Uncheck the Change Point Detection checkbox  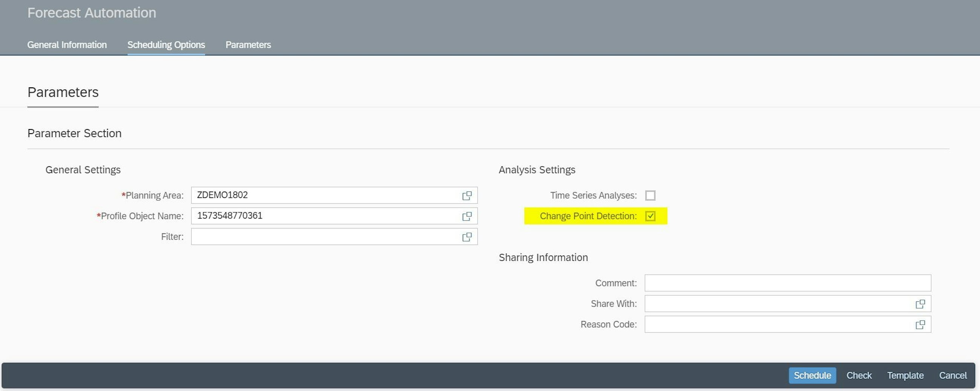[x=650, y=216]
